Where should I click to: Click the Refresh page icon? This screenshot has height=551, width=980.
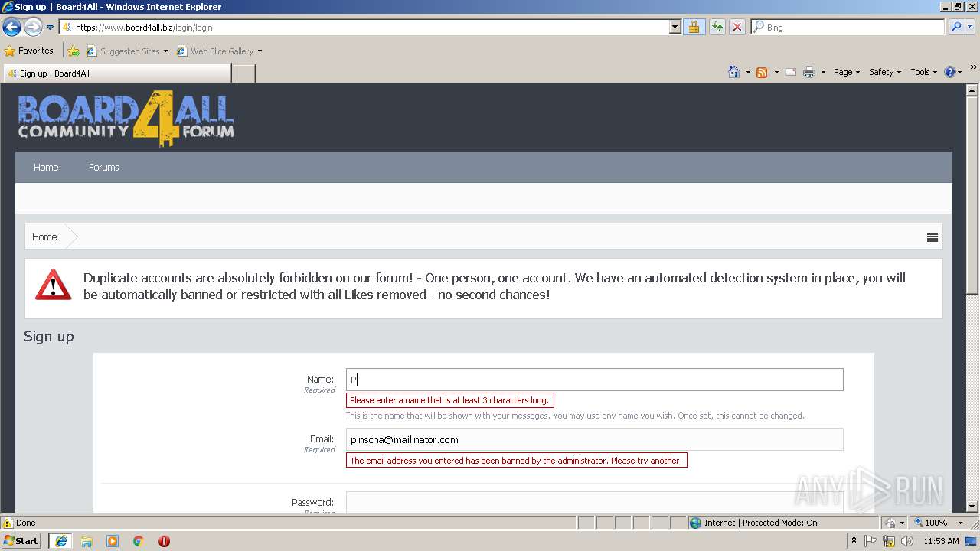717,27
